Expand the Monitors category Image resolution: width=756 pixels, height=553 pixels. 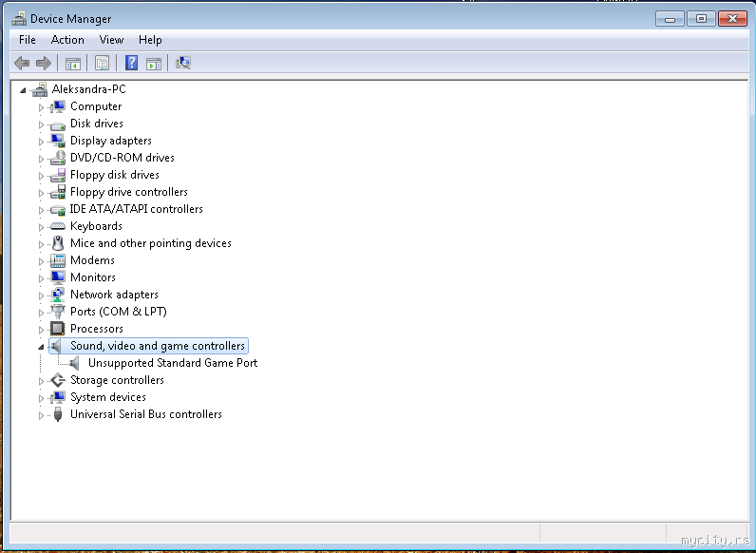coord(41,278)
